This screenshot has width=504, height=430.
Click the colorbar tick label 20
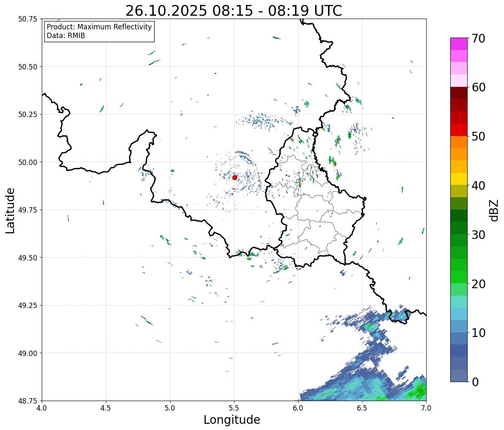478,284
